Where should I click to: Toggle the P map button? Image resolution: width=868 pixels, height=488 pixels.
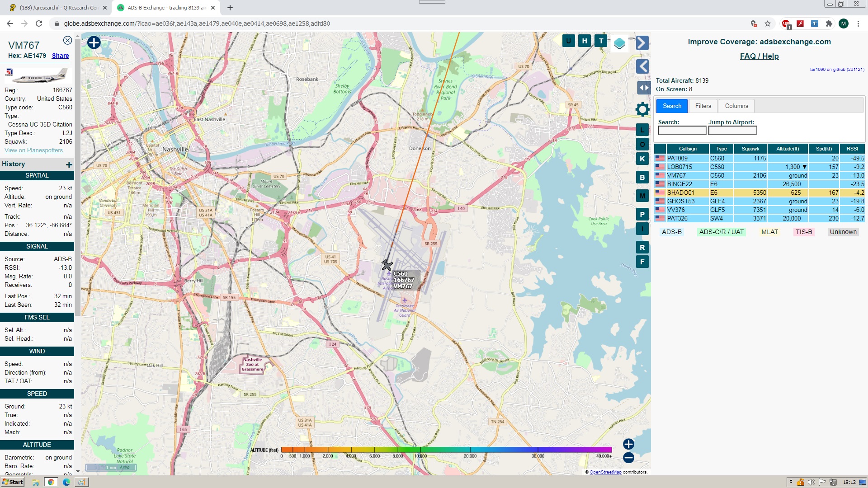pyautogui.click(x=642, y=215)
